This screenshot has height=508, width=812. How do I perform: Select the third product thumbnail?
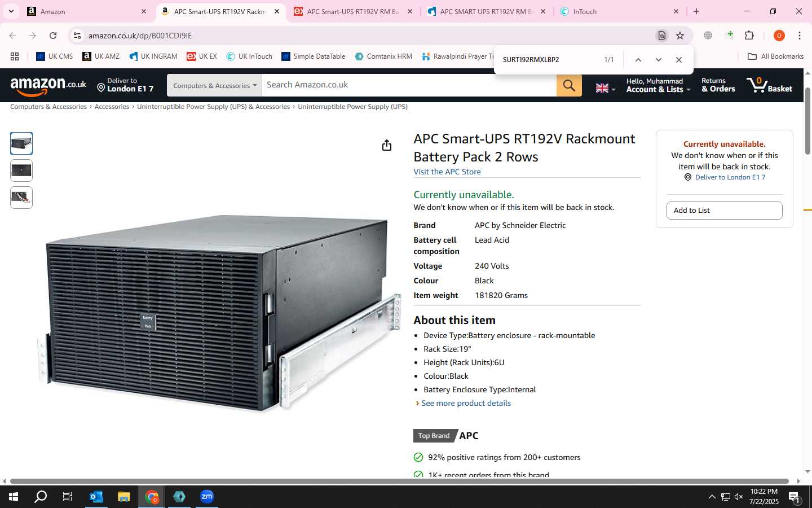click(x=21, y=198)
